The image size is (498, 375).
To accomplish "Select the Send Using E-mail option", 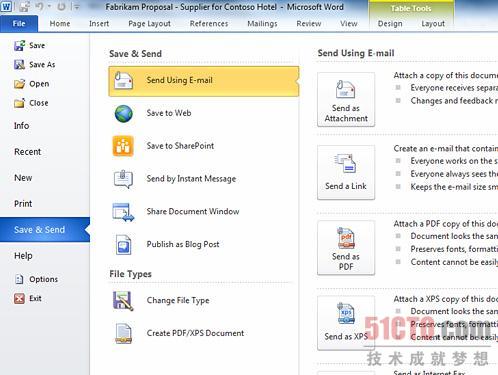I will [x=203, y=81].
